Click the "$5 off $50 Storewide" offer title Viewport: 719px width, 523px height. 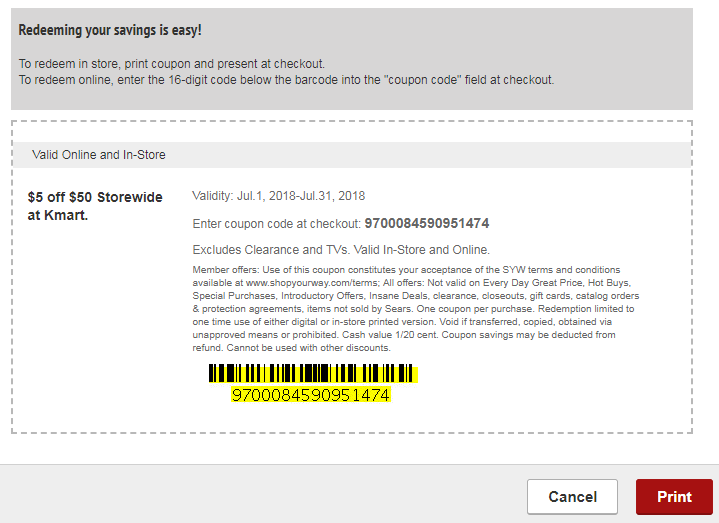(x=95, y=197)
